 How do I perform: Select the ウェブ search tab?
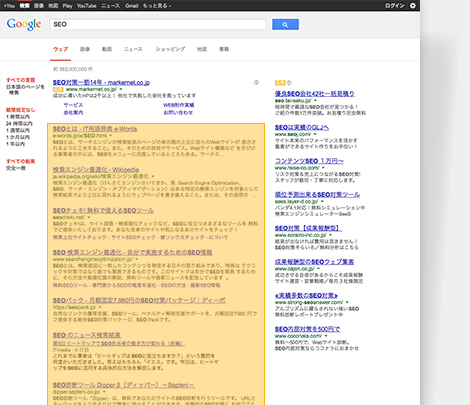[x=61, y=49]
